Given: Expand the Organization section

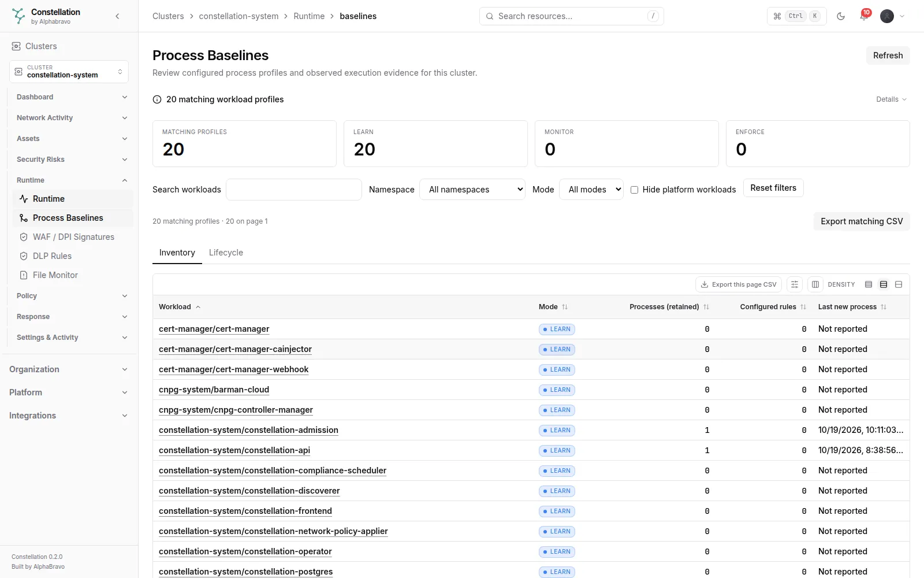Looking at the screenshot, I should 68,369.
